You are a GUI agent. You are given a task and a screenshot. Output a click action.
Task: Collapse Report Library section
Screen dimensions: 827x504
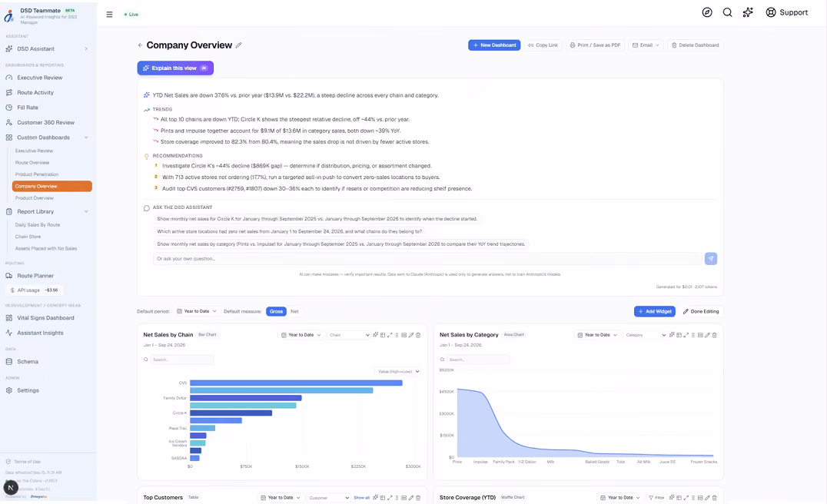point(86,211)
